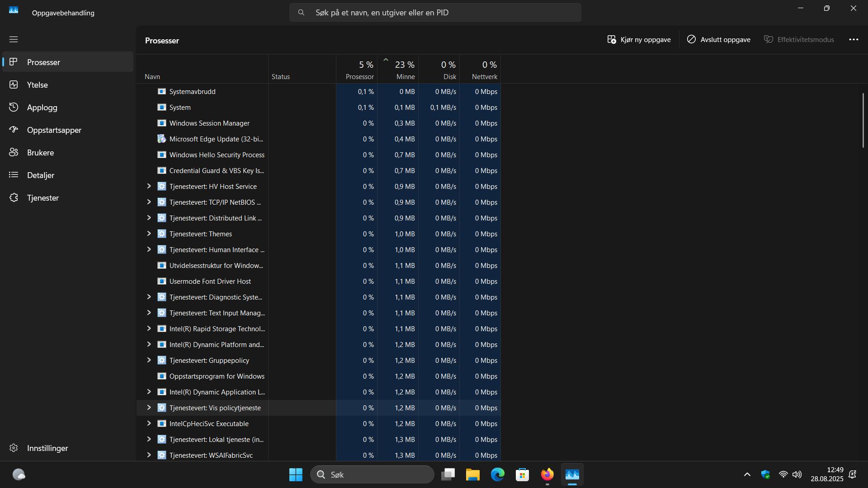
Task: Open the Oppstartsapper startup apps page
Action: point(68,130)
